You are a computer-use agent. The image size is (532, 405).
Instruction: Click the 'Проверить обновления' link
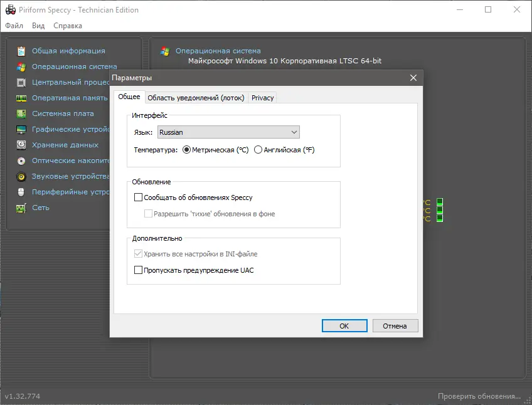[x=479, y=396]
